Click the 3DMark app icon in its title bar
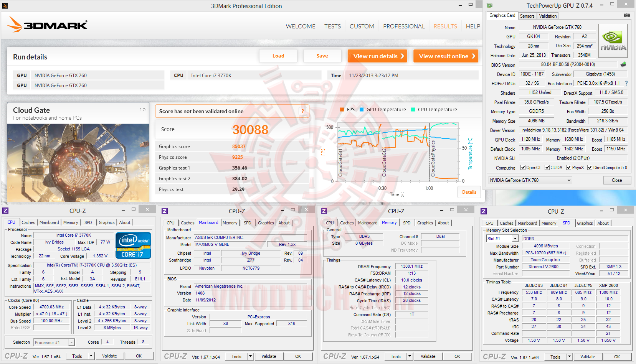Image resolution: width=636 pixels, height=364 pixels. click(5, 6)
